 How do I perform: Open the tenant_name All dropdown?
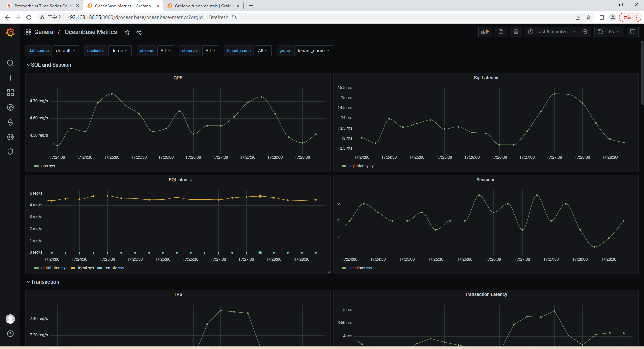[263, 51]
